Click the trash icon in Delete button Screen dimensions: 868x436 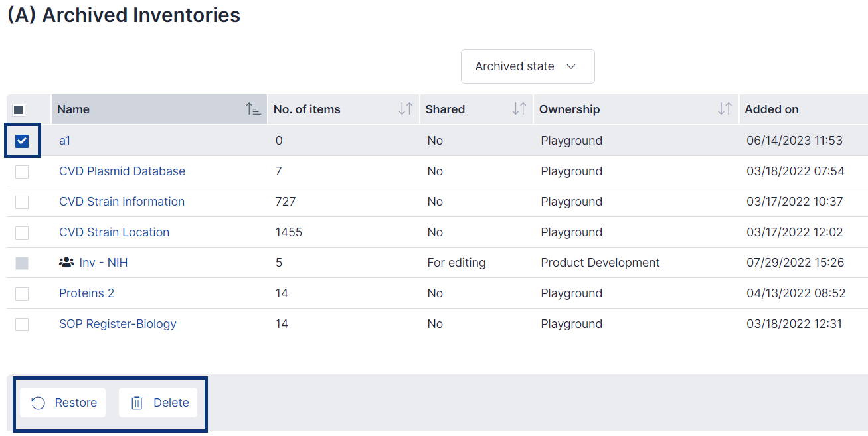(x=137, y=402)
